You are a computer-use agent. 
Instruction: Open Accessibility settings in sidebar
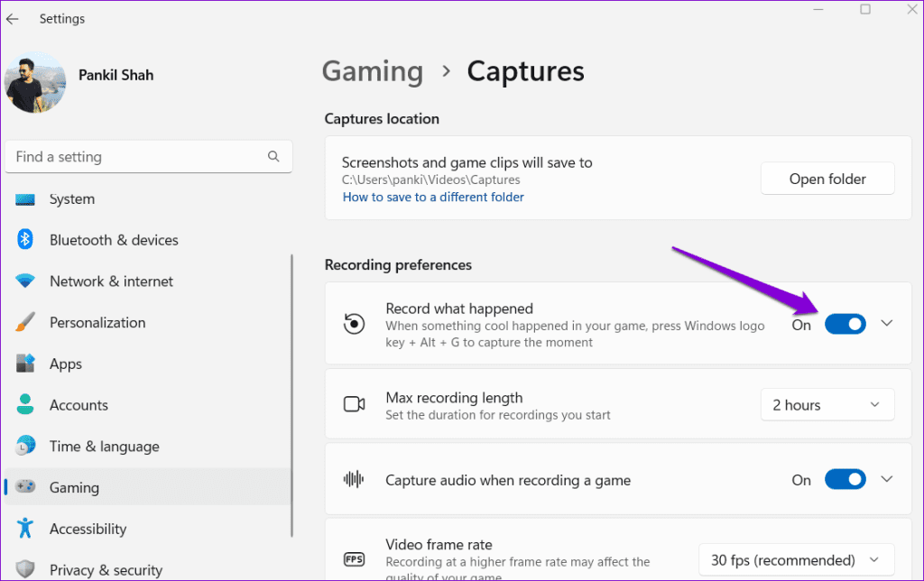pyautogui.click(x=88, y=529)
